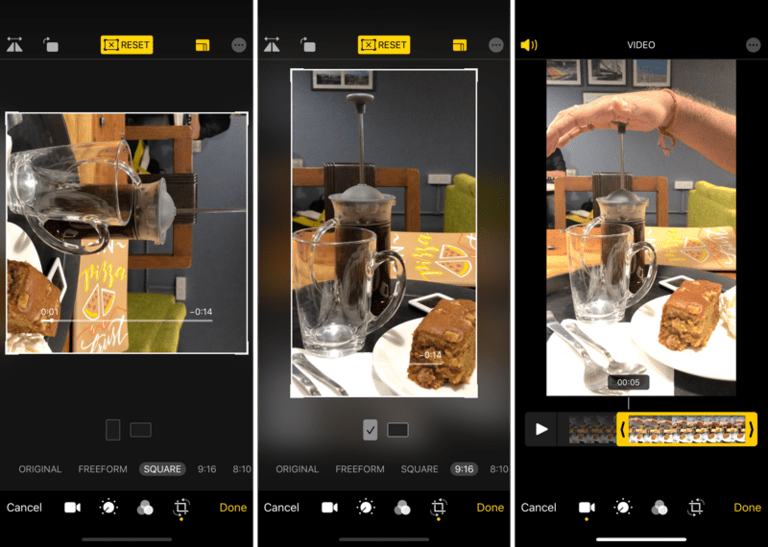Tap filters circles icon in left screen
The width and height of the screenshot is (768, 547).
point(145,508)
